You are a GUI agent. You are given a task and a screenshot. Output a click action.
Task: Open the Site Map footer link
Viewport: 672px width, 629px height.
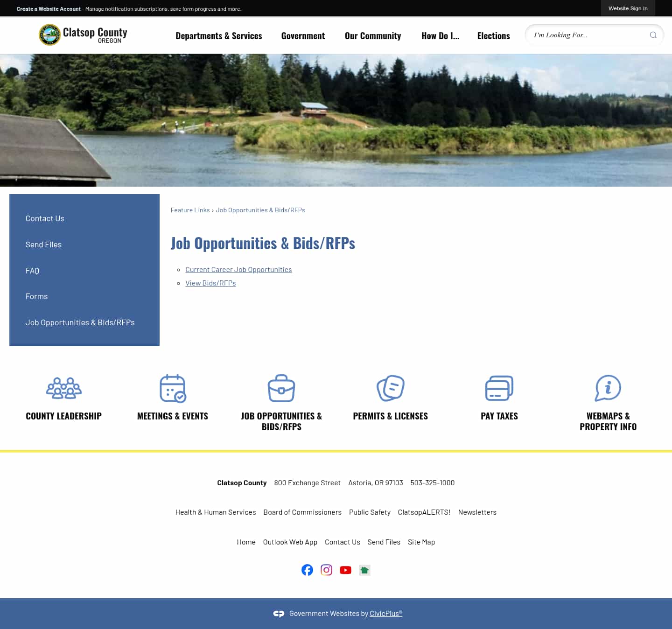pyautogui.click(x=421, y=542)
